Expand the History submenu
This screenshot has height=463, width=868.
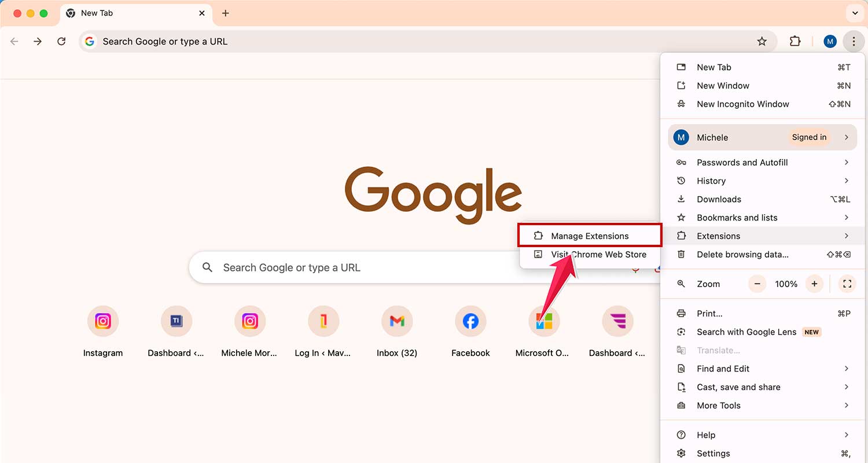point(711,181)
